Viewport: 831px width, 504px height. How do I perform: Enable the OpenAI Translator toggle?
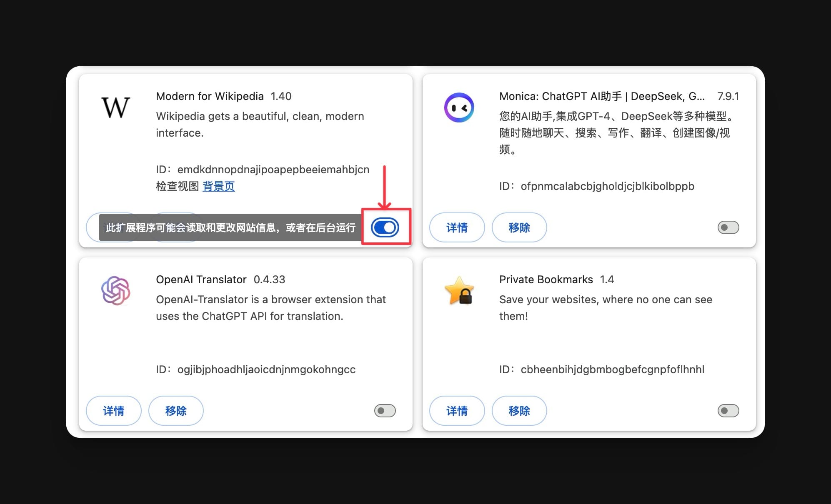point(385,411)
